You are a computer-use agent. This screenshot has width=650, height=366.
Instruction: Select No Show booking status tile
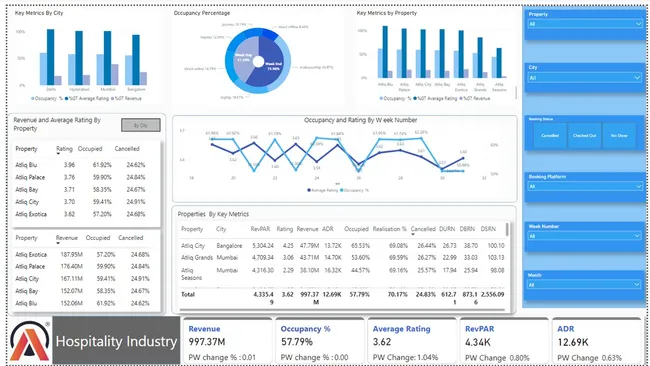(x=619, y=136)
